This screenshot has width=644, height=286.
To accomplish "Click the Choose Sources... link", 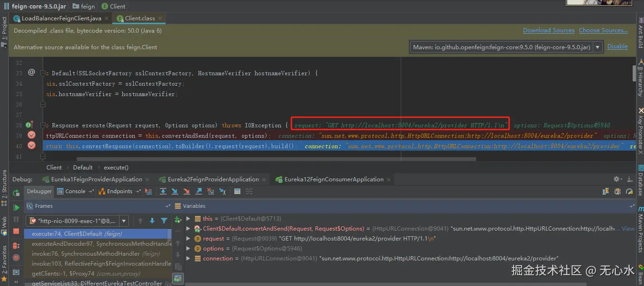I will [603, 30].
